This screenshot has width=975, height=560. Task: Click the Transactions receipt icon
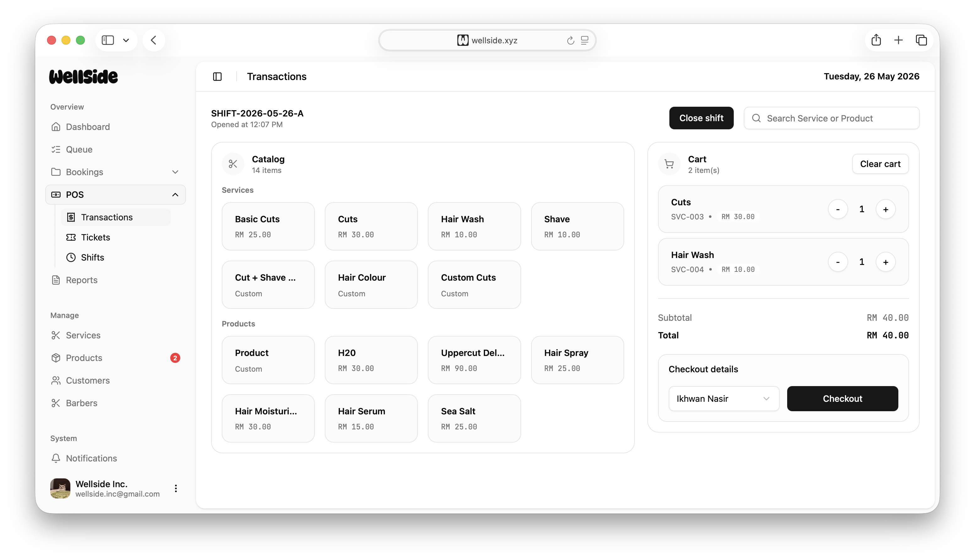click(x=71, y=217)
